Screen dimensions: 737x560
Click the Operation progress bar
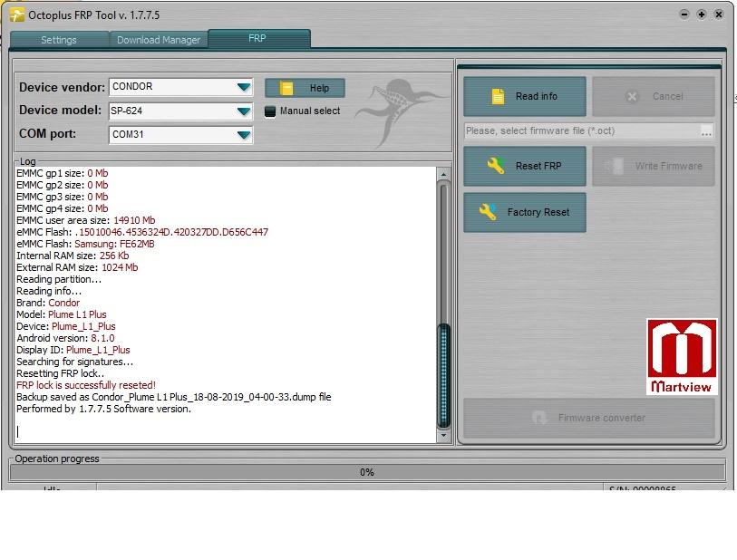pyautogui.click(x=366, y=472)
